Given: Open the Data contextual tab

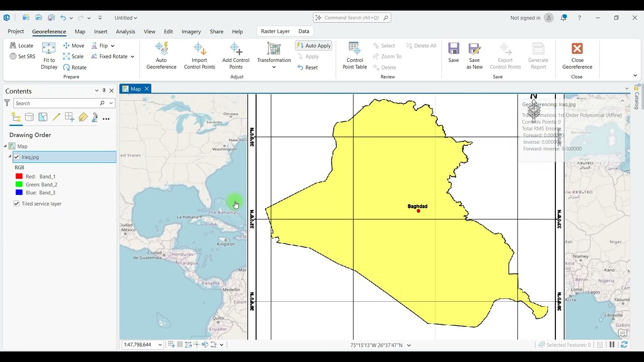Looking at the screenshot, I should (304, 31).
